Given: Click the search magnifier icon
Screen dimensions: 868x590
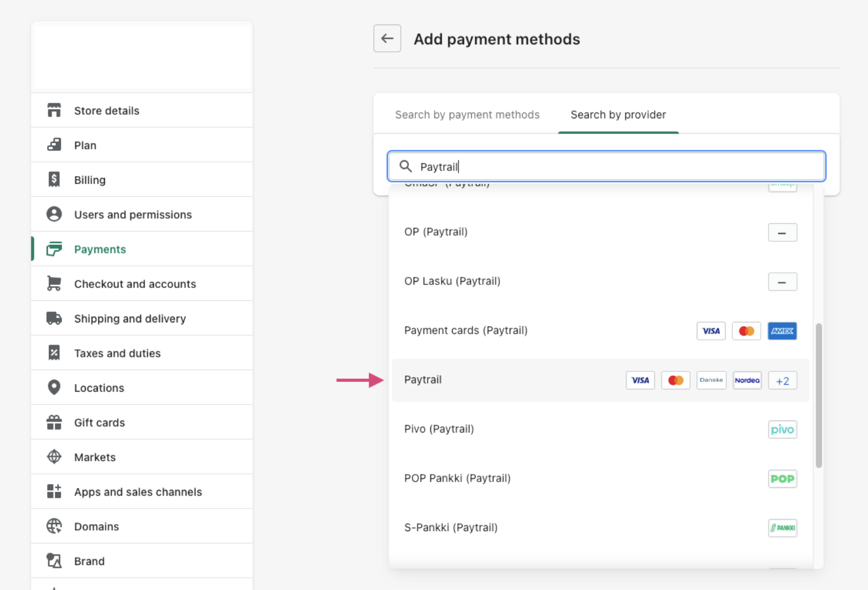Looking at the screenshot, I should tap(405, 167).
